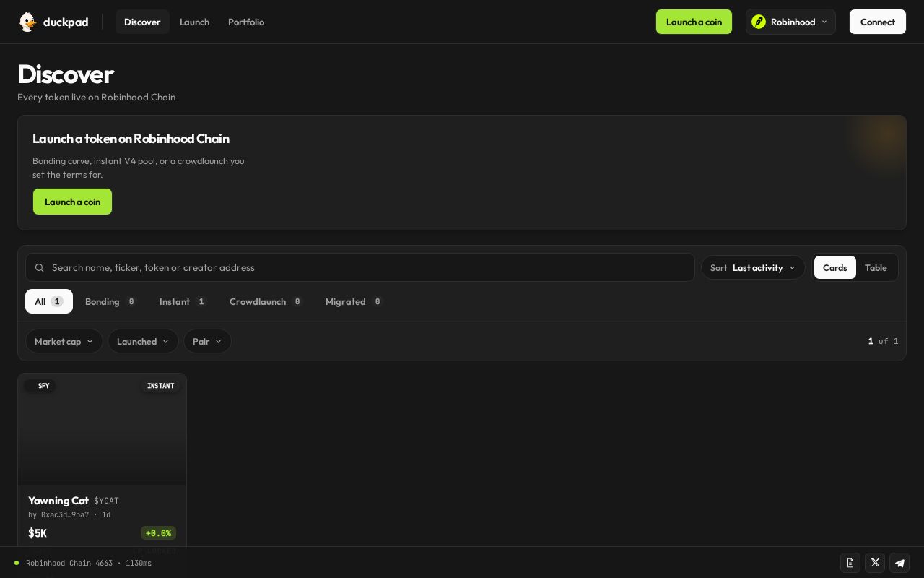Viewport: 924px width, 578px height.
Task: Expand the Market cap filter
Action: pyautogui.click(x=64, y=341)
